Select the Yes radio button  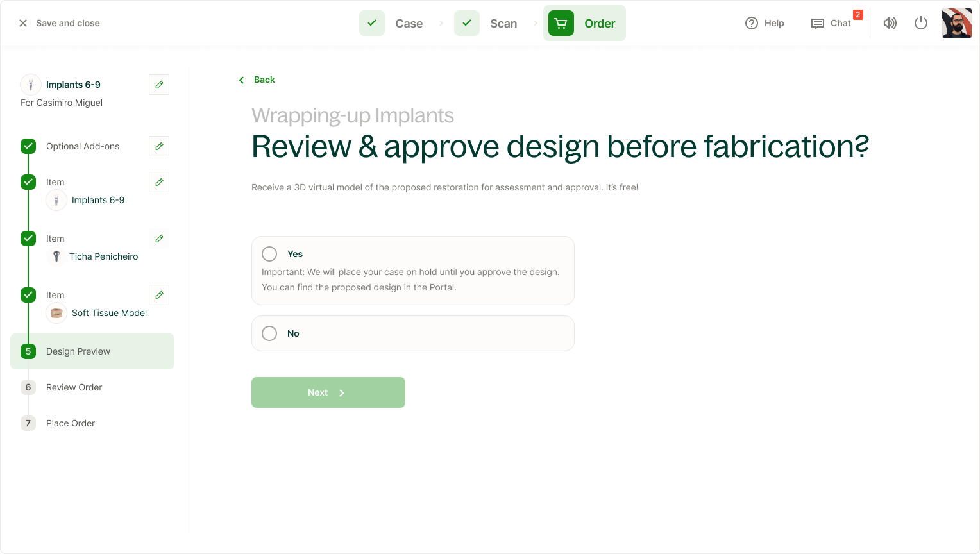tap(269, 254)
